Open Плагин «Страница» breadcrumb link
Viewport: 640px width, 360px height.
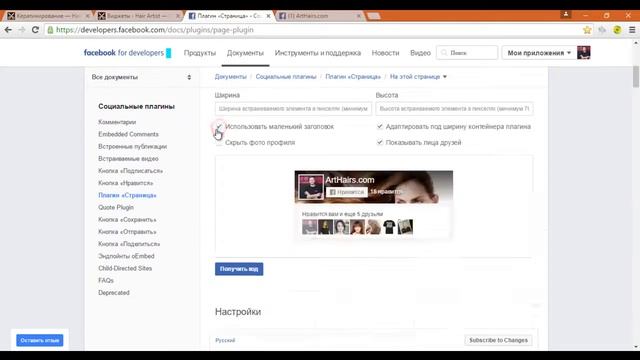[353, 77]
